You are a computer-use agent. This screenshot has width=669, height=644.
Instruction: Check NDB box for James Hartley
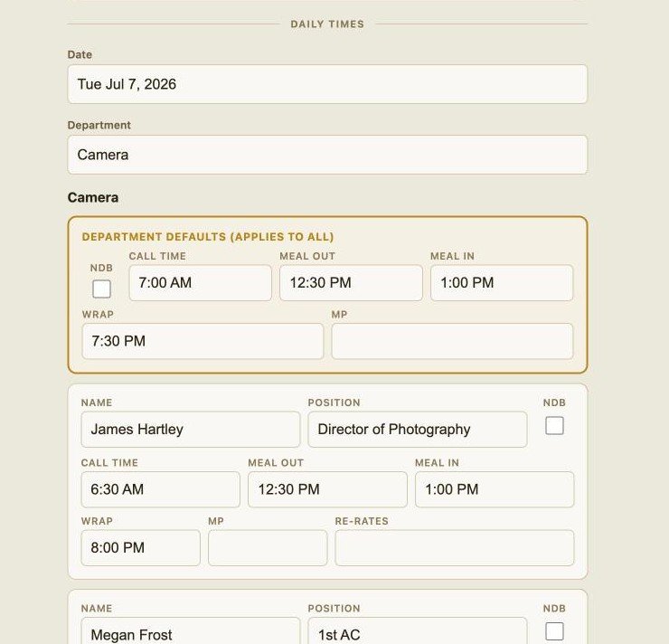[554, 425]
